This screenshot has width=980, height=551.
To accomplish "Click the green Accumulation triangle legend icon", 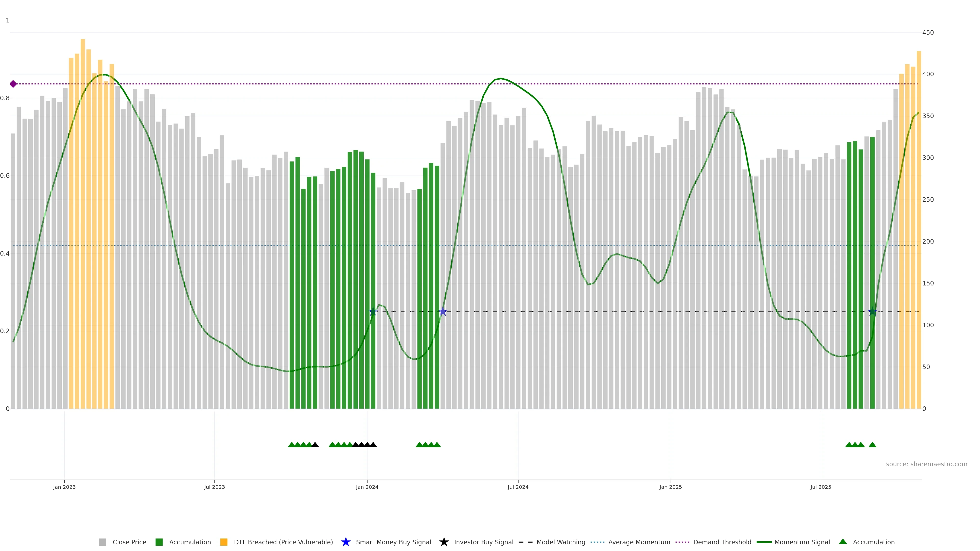I will pyautogui.click(x=843, y=542).
